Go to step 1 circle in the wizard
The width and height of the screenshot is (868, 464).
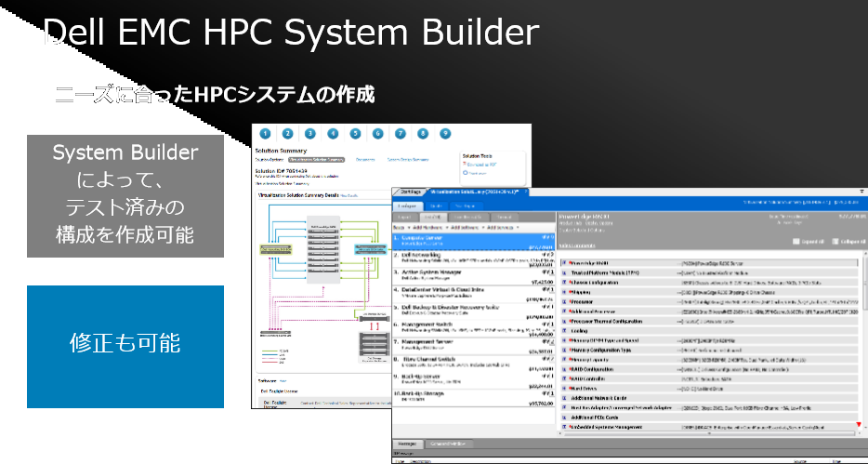[x=265, y=134]
